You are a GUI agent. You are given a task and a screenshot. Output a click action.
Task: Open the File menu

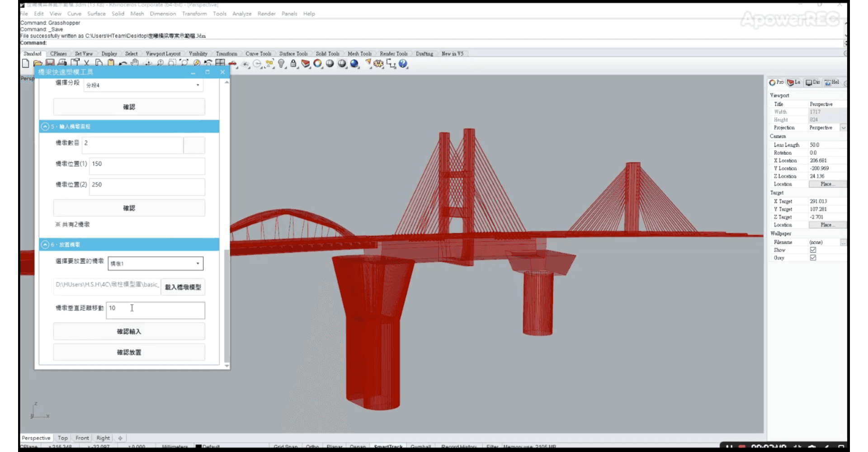pyautogui.click(x=24, y=14)
